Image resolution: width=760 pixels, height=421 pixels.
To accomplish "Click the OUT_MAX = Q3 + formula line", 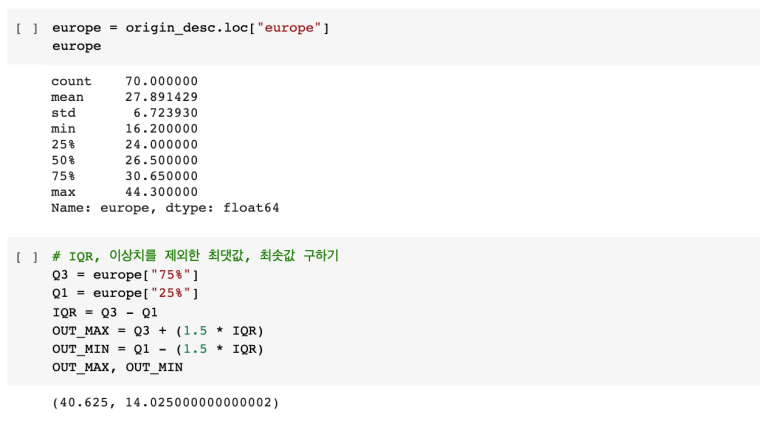I will [x=157, y=330].
